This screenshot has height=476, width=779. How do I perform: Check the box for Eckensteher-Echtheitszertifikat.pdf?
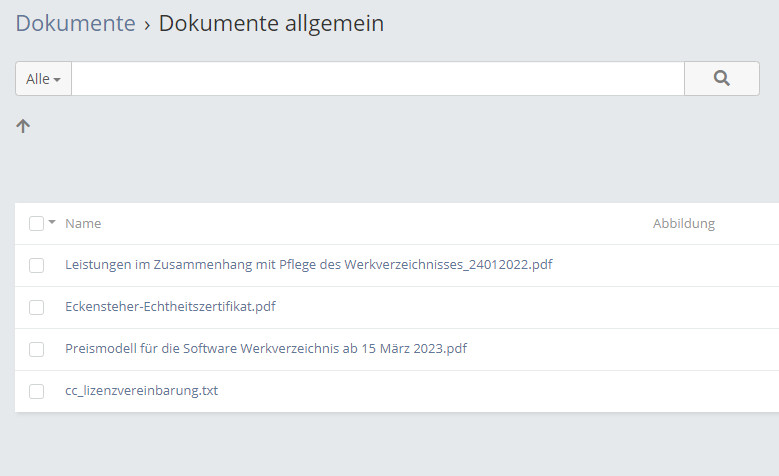click(x=36, y=307)
